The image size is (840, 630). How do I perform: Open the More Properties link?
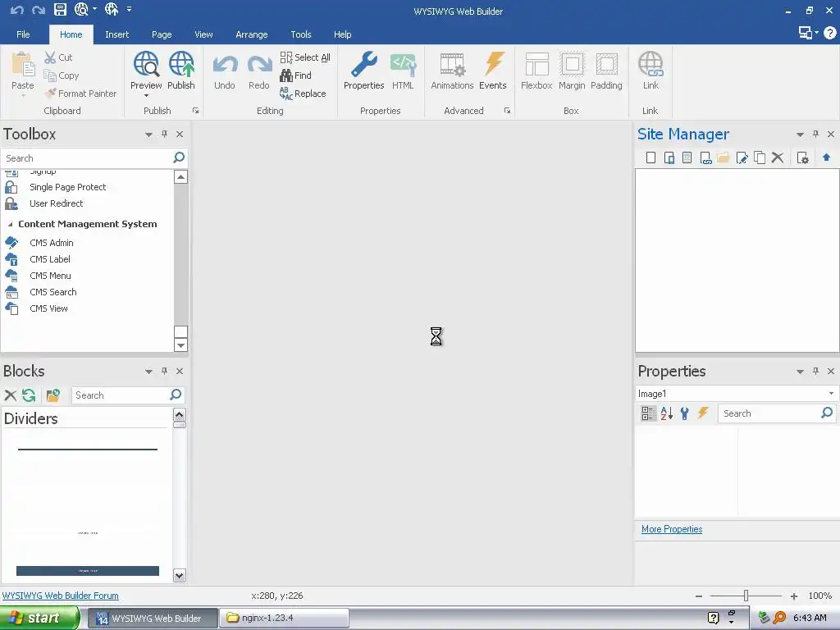click(672, 529)
